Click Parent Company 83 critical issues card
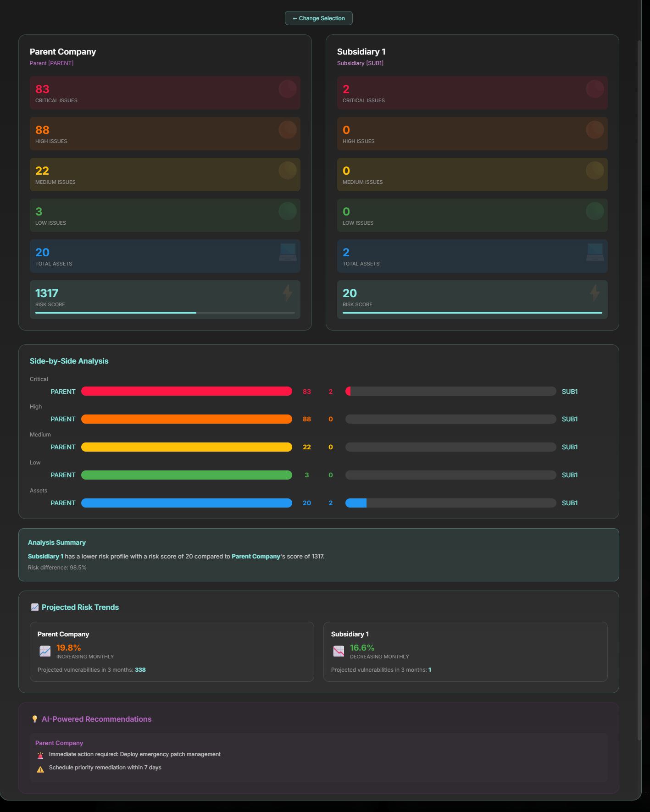650x812 pixels. pos(165,93)
